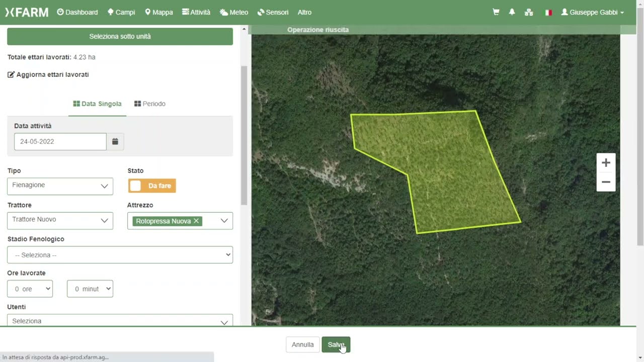Open the Dashboard page

pyautogui.click(x=77, y=12)
